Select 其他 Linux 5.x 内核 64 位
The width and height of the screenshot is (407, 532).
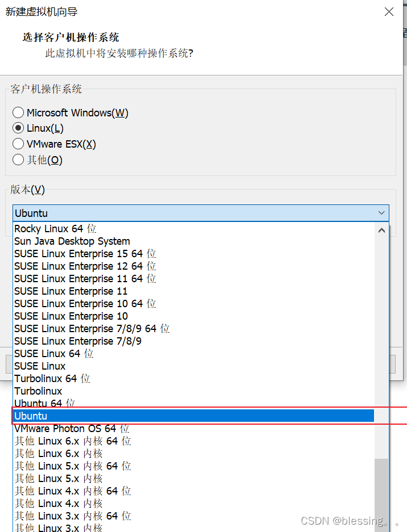coord(194,466)
